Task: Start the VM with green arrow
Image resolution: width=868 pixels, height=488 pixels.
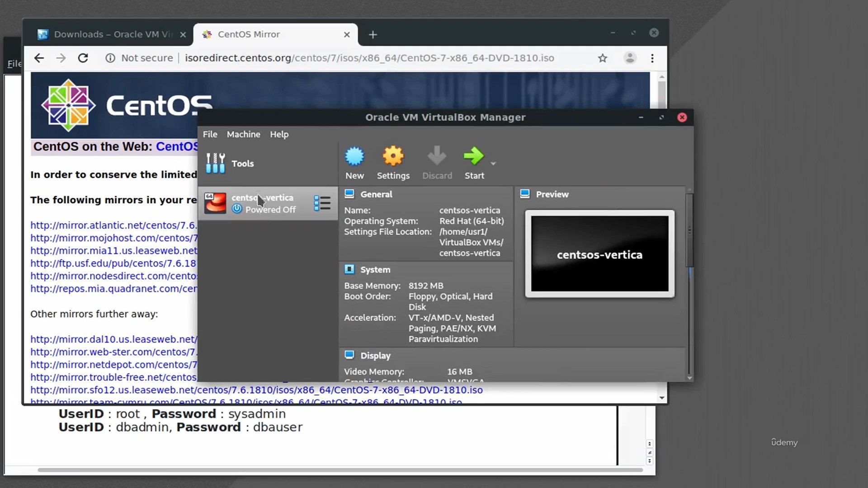Action: (474, 156)
